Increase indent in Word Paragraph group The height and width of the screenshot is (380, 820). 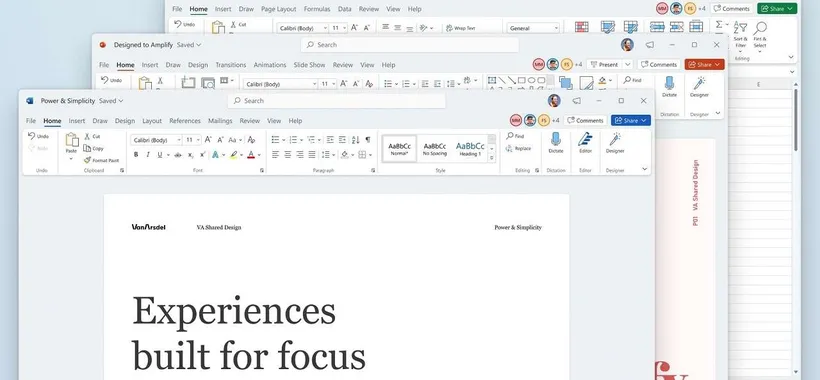(342, 140)
